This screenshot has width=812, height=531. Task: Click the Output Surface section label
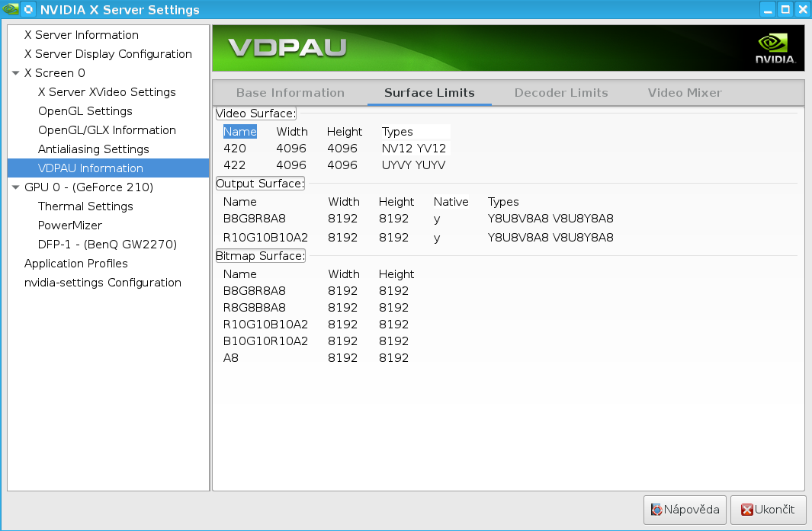point(260,184)
